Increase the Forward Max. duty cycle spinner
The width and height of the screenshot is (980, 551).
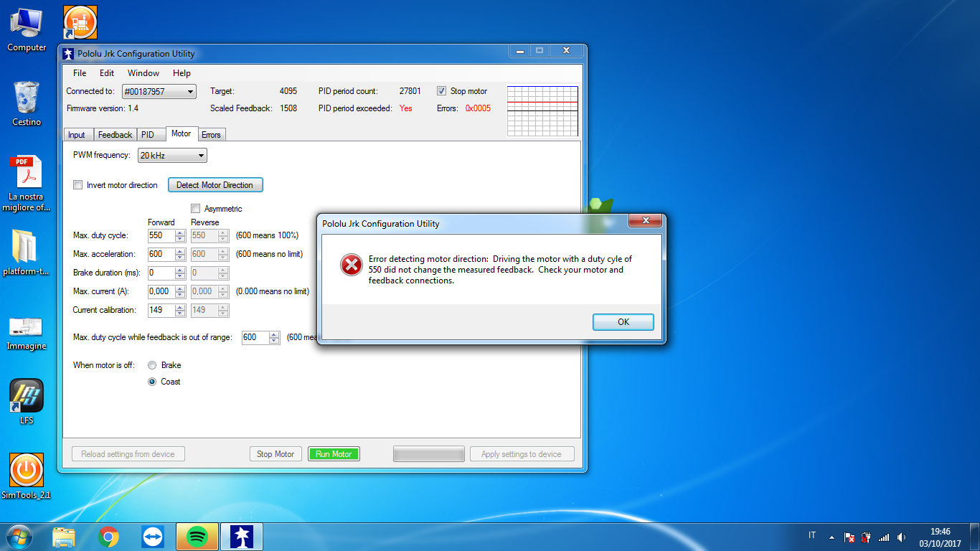pyautogui.click(x=180, y=232)
